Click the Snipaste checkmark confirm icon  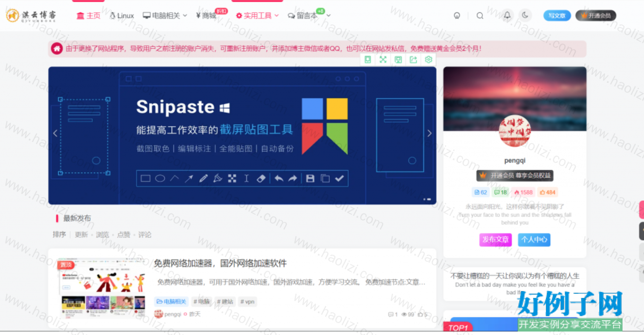click(340, 179)
